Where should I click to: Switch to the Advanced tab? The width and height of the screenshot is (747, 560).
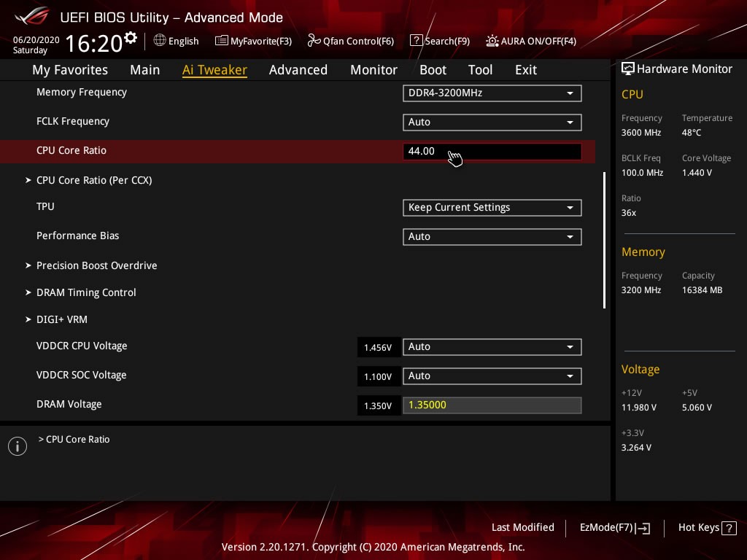coord(298,70)
